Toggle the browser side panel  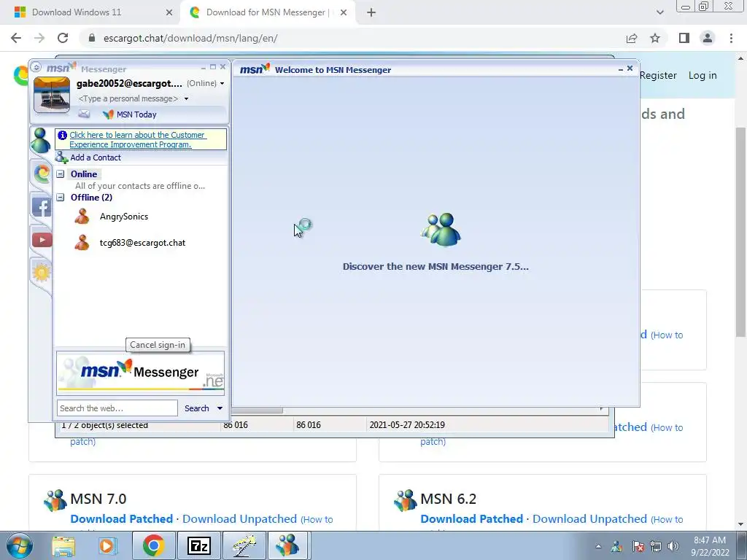684,38
